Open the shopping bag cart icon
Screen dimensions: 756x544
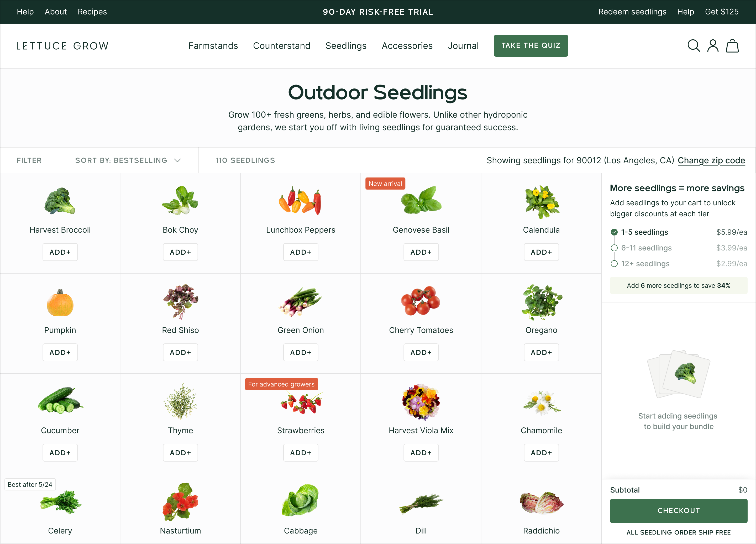[x=732, y=46]
